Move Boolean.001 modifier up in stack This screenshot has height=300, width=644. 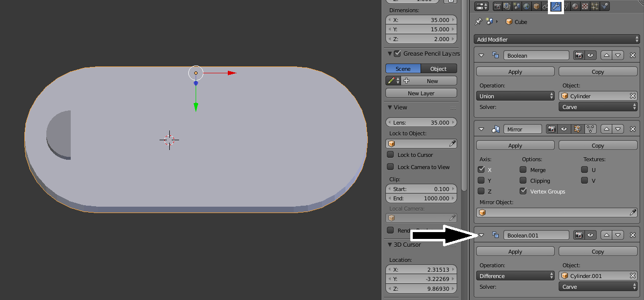point(606,235)
